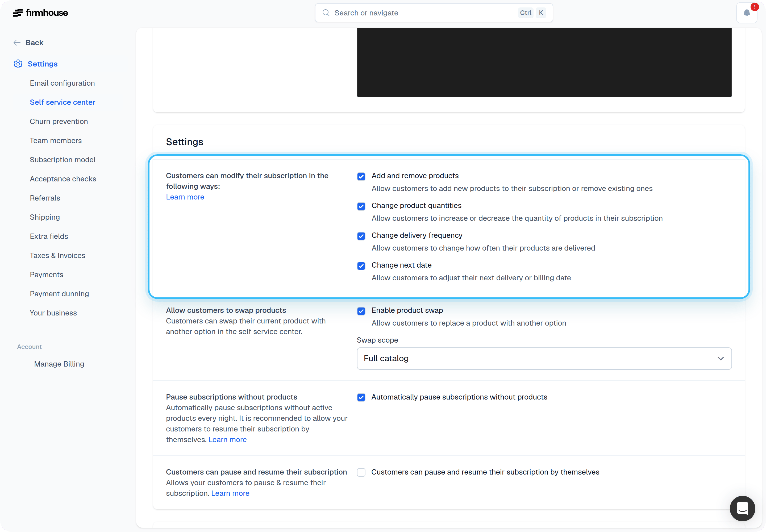Open Email configuration settings
Viewport: 766px width, 532px height.
tap(62, 83)
